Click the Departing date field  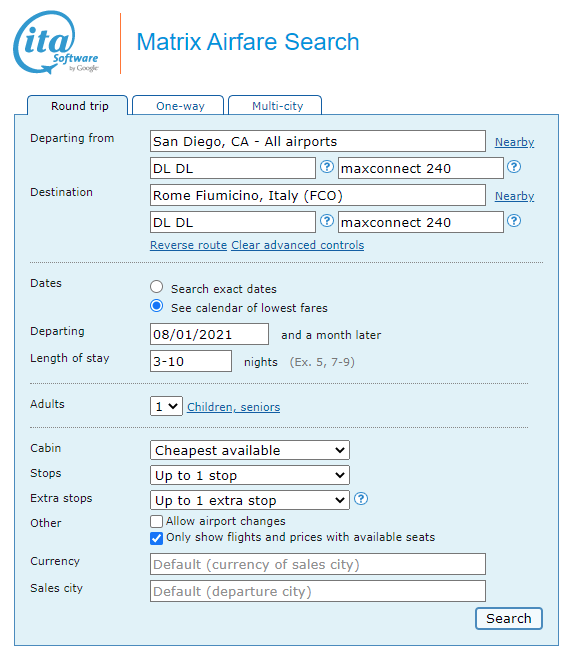(x=209, y=334)
